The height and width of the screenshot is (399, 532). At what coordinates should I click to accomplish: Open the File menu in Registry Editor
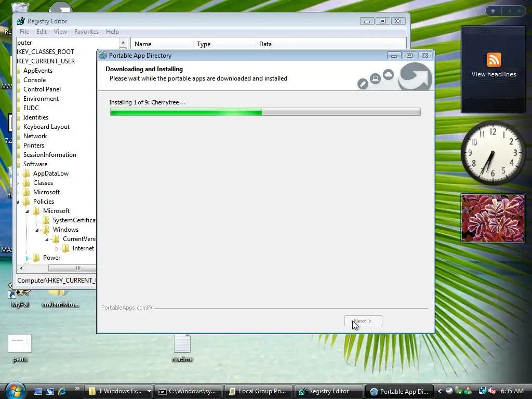[x=24, y=32]
